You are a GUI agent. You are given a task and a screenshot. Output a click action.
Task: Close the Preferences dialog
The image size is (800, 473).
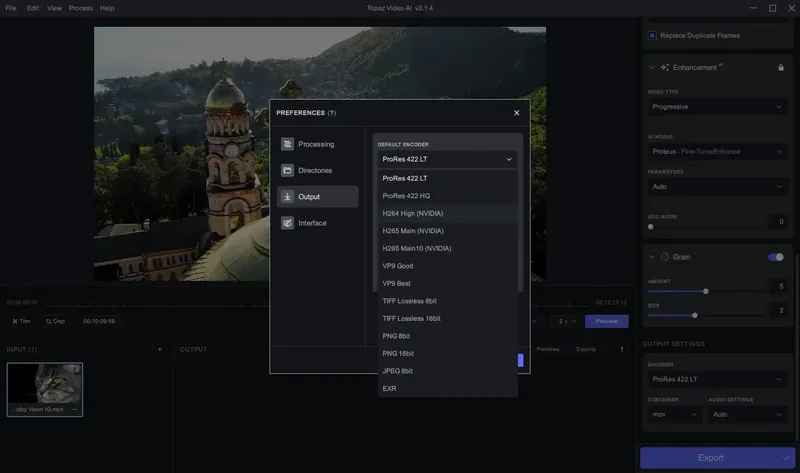pyautogui.click(x=516, y=113)
